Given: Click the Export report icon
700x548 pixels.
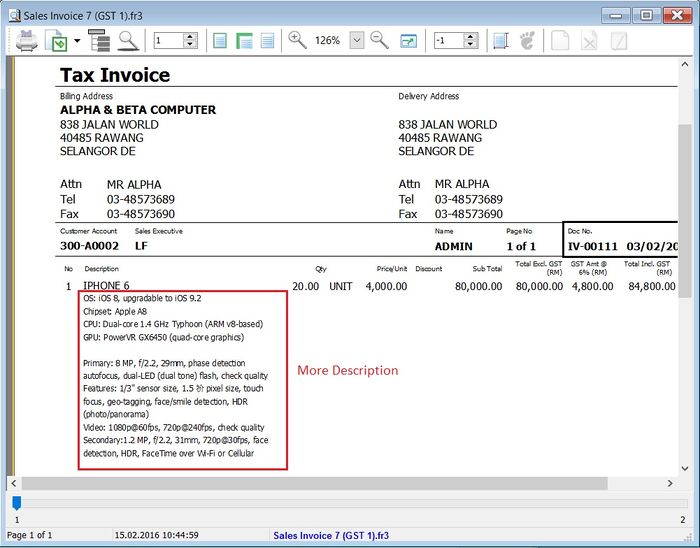Looking at the screenshot, I should point(57,41).
